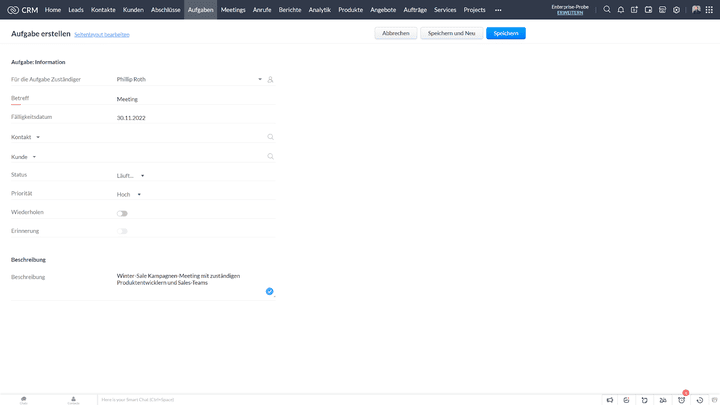Open the Services module
This screenshot has width=720, height=405.
[x=445, y=10]
